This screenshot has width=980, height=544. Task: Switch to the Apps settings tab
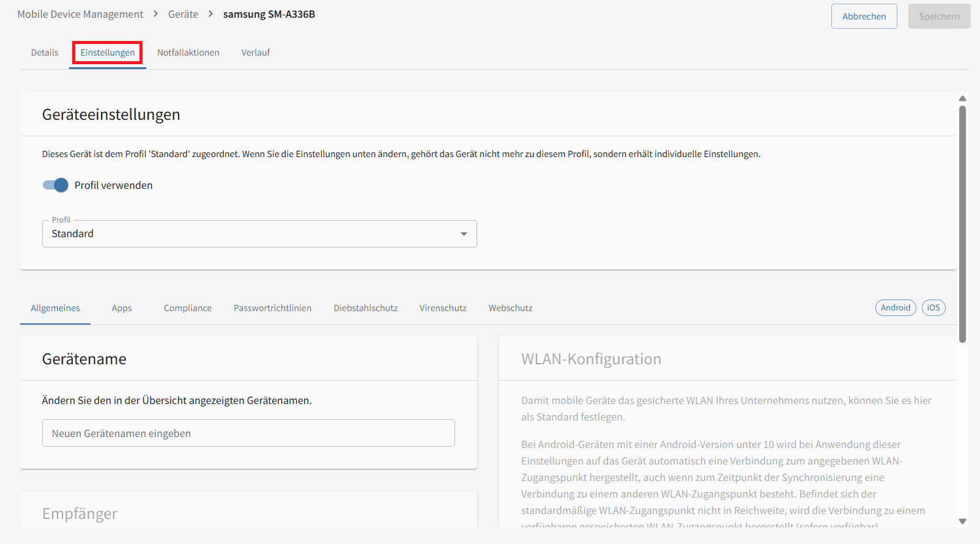[122, 308]
